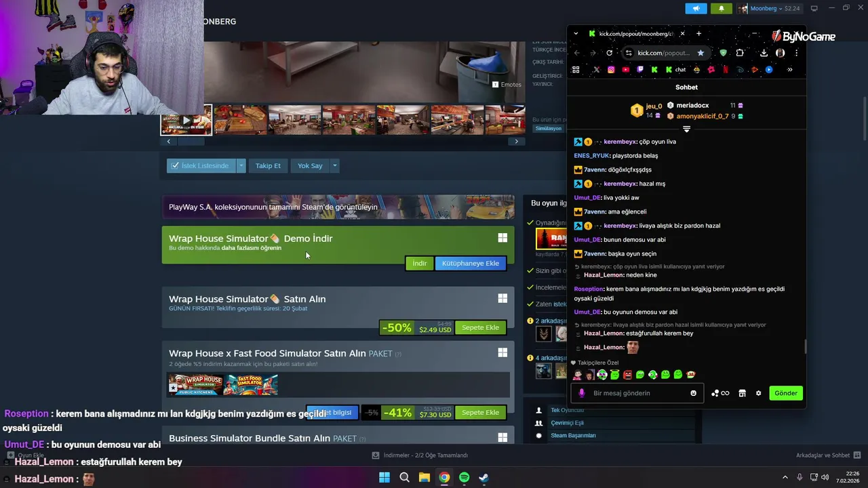Click the Emotes button on screenshot
The height and width of the screenshot is (488, 868).
tap(507, 84)
